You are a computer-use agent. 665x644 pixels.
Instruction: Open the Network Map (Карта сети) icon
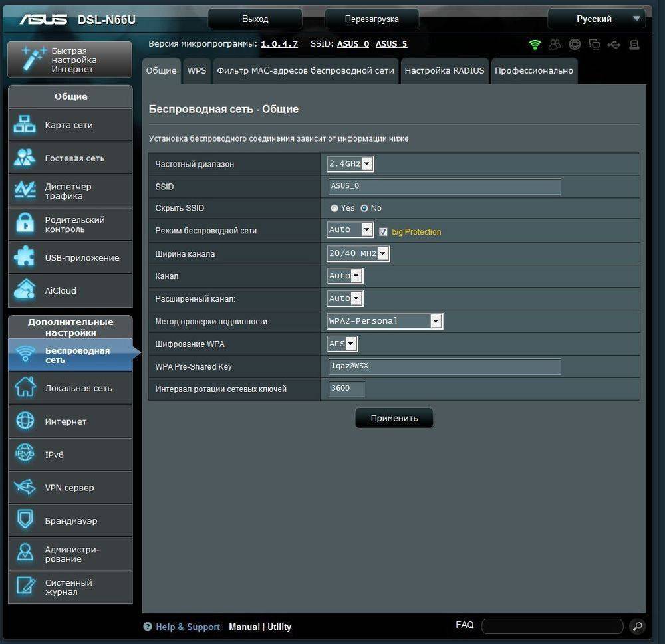(x=25, y=125)
